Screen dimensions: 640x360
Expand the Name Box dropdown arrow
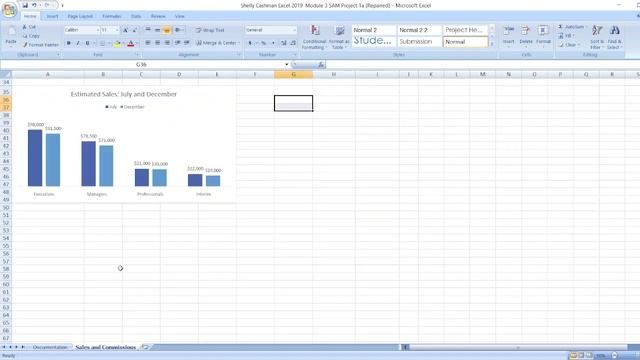click(x=287, y=64)
